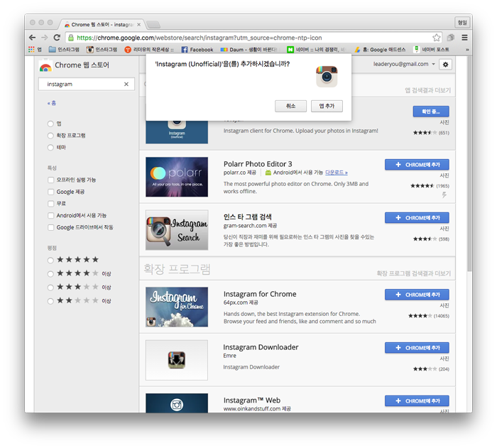Click the browser forward arrow
497x448 pixels.
pos(44,38)
